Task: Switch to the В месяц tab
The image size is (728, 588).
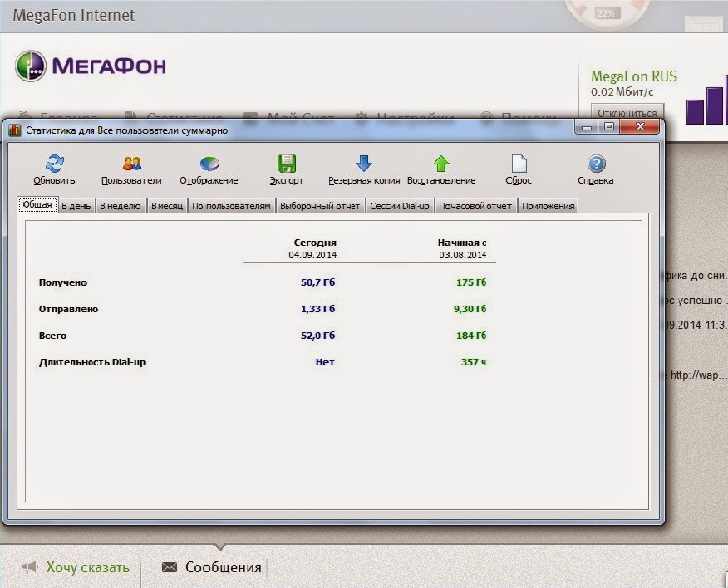Action: coord(167,206)
